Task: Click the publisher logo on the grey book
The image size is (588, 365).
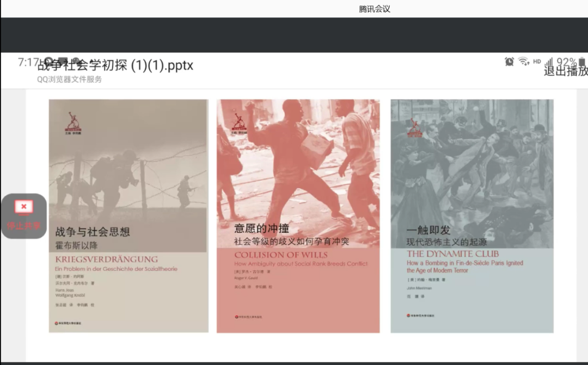Action: (x=68, y=323)
